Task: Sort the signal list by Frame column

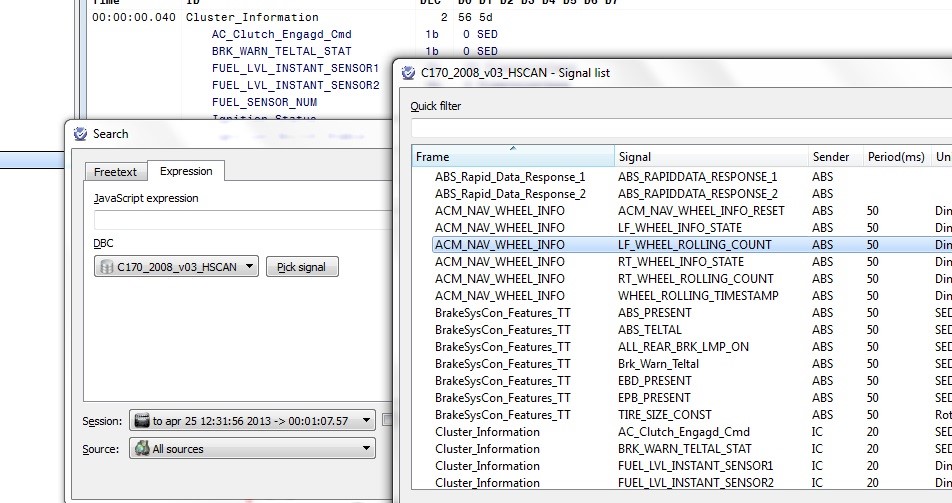Action: click(513, 156)
